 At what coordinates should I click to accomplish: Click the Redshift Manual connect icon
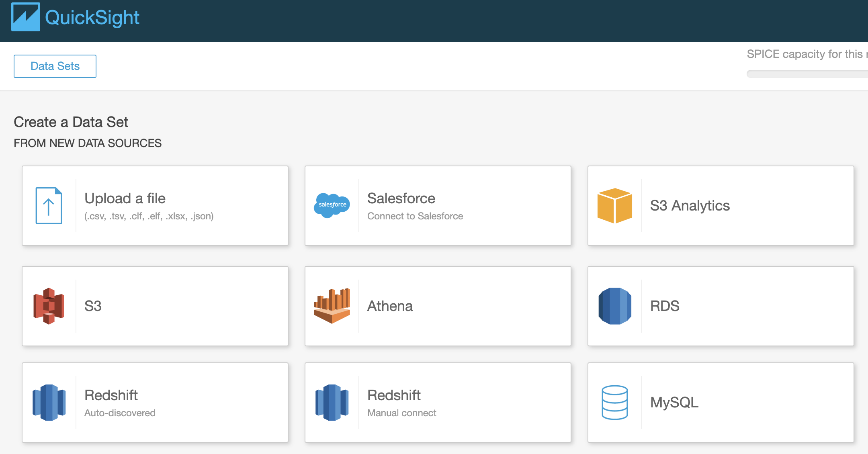point(332,403)
